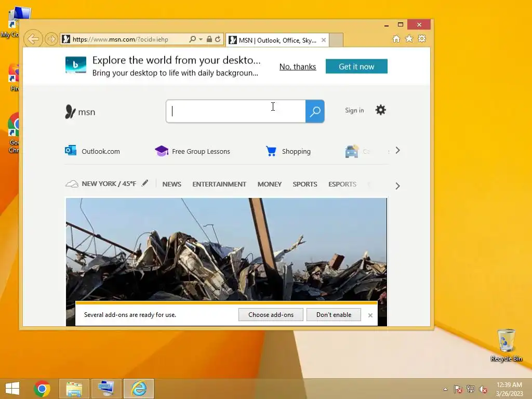Screen dimensions: 532x399
Task: Open the ESPORTS section
Action: (342, 184)
